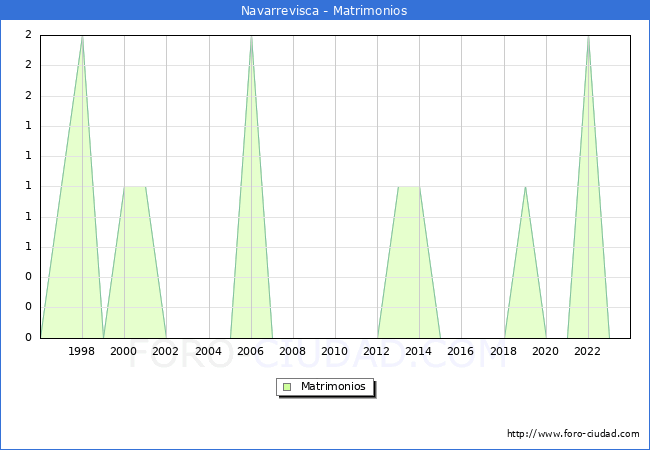Click the 2016 x-axis label
Viewport: 650px width, 450px height.
[461, 351]
